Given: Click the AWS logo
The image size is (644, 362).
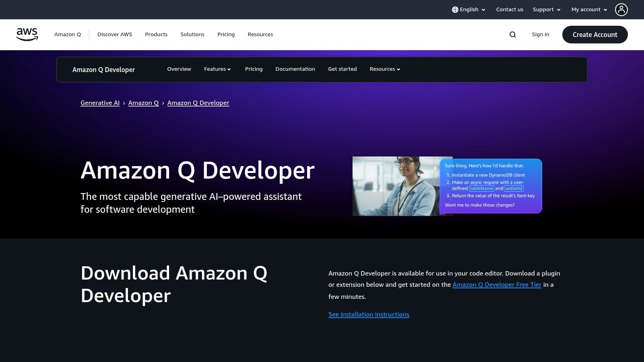Looking at the screenshot, I should tap(27, 35).
